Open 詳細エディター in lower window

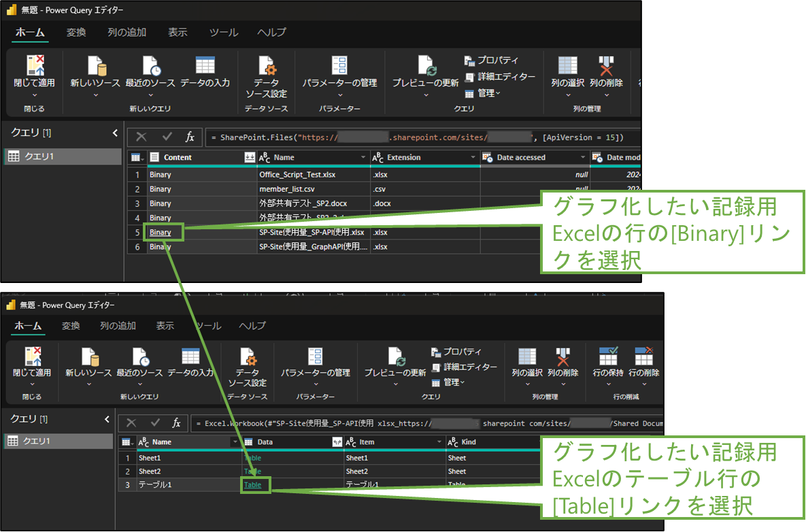[x=464, y=367]
